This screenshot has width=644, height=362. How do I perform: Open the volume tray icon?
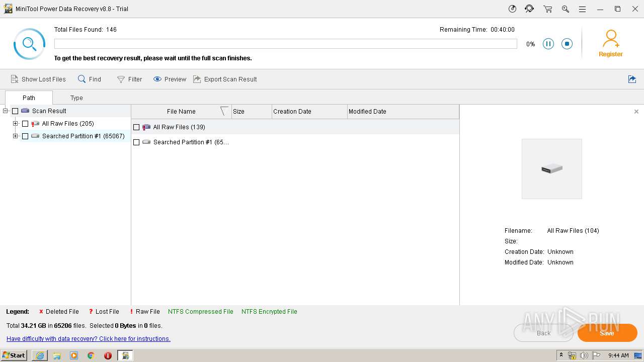point(584,355)
